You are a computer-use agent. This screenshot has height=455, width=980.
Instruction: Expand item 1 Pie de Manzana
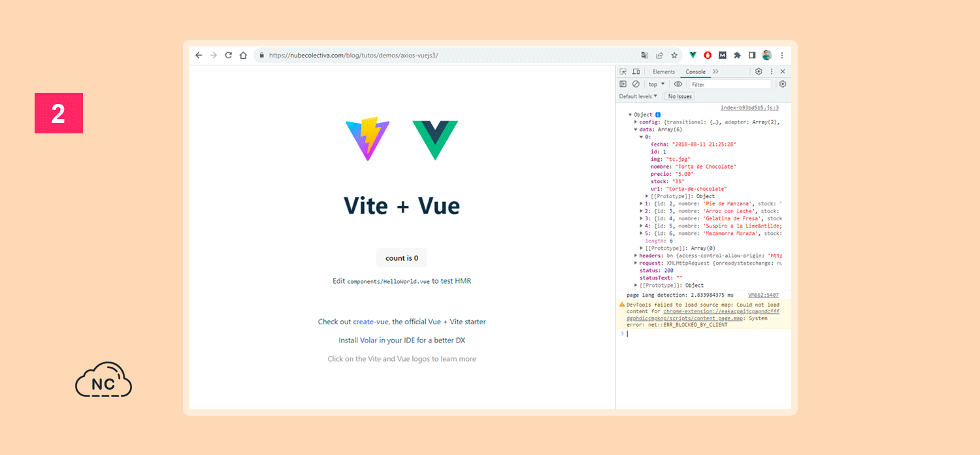click(x=641, y=203)
